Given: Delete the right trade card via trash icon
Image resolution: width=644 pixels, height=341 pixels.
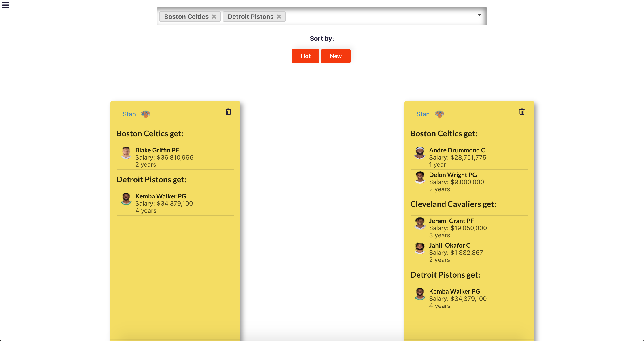Looking at the screenshot, I should tap(521, 112).
